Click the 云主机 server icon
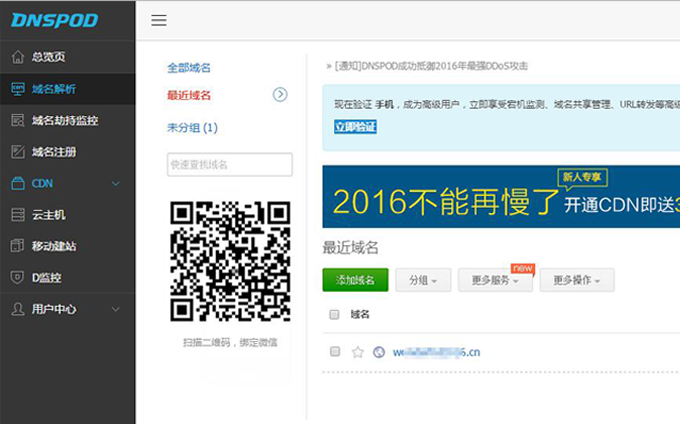 click(17, 215)
